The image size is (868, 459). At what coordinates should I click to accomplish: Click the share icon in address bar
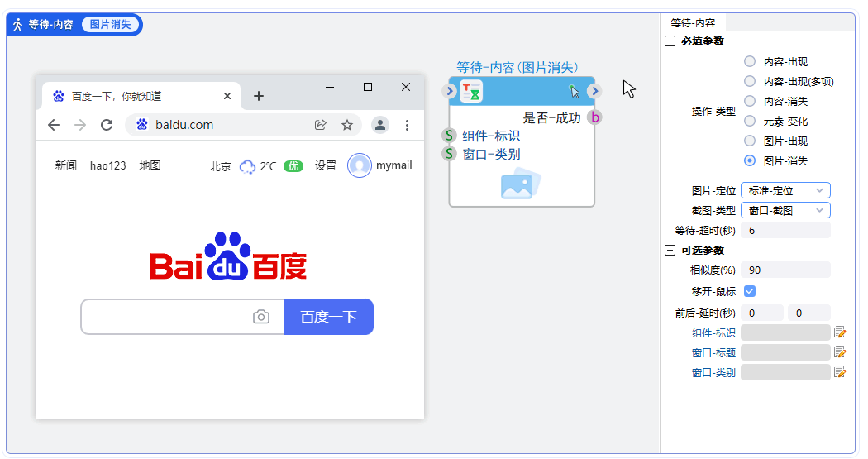pyautogui.click(x=321, y=125)
